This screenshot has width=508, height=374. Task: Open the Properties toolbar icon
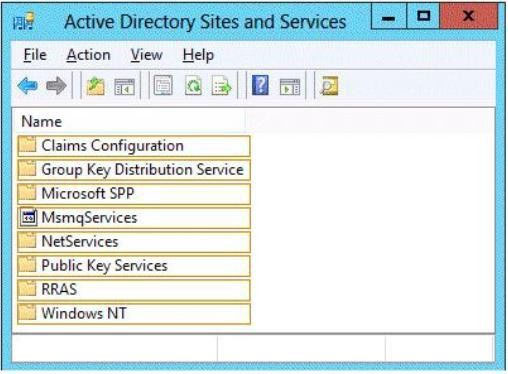163,85
